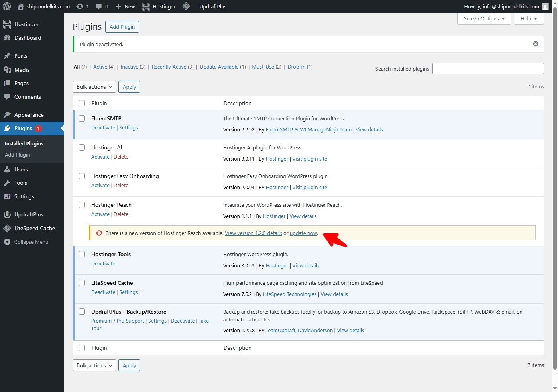Image resolution: width=558 pixels, height=392 pixels.
Task: Filter plugins by Inactive
Action: point(130,67)
